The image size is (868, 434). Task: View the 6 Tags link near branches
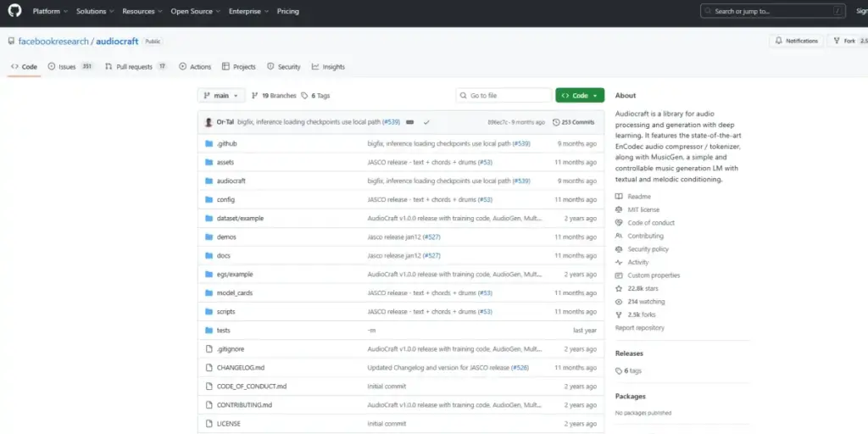[315, 95]
